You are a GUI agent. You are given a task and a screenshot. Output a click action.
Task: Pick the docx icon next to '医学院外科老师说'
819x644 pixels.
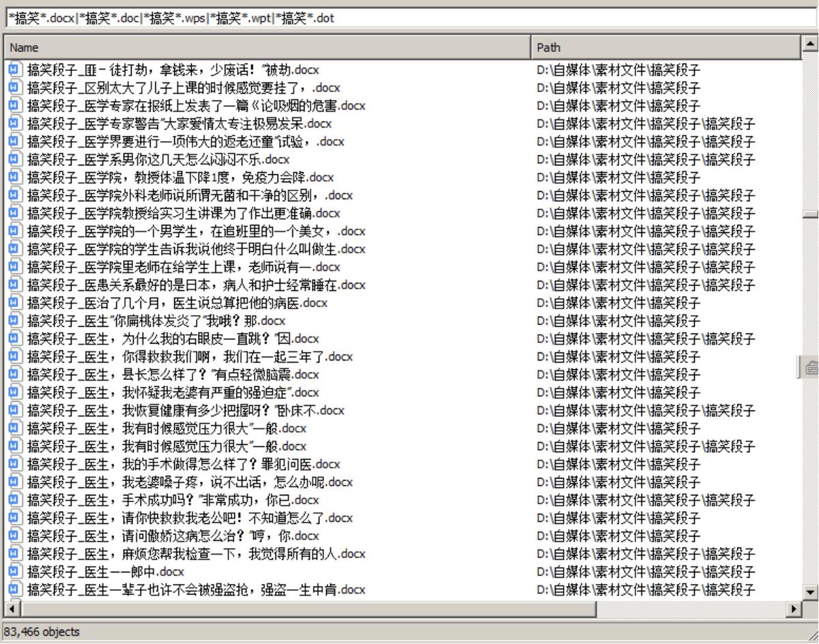click(x=14, y=195)
